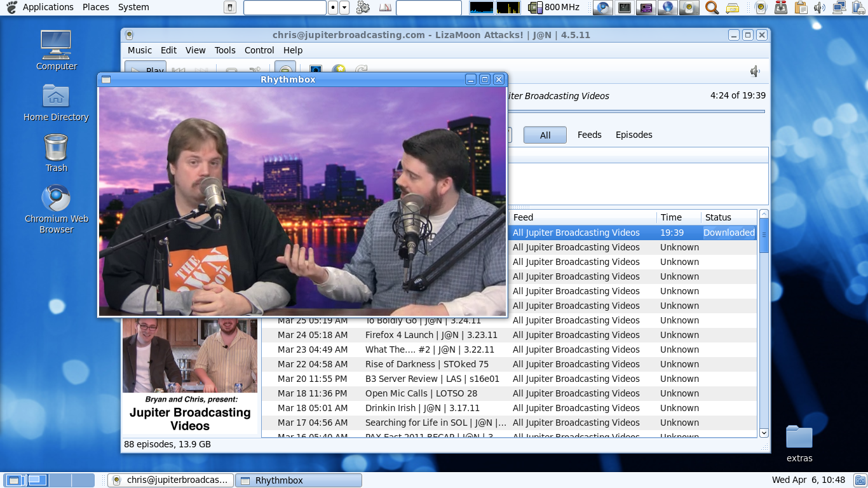Click the Rhythmbox notification tray icon
Viewport: 868px width, 488px height.
coord(762,8)
